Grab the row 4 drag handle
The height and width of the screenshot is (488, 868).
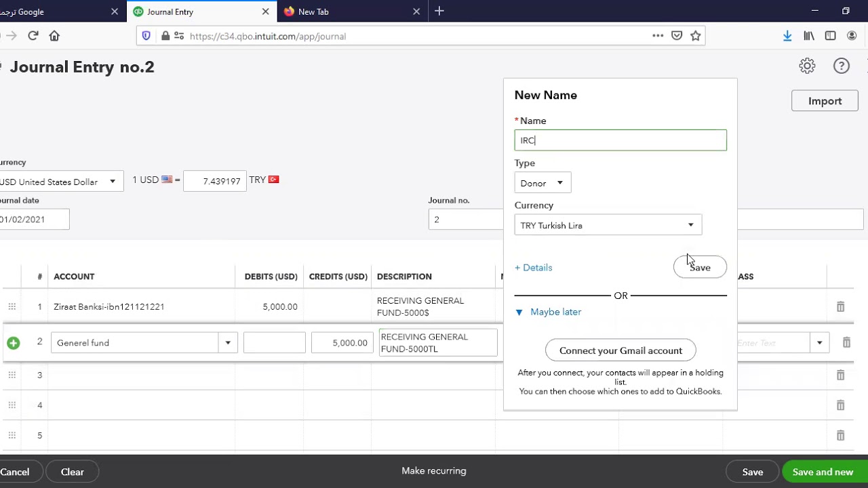12,405
